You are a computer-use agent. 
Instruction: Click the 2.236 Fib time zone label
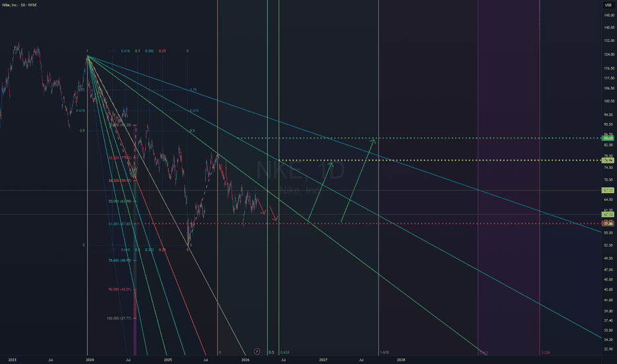coord(546,353)
